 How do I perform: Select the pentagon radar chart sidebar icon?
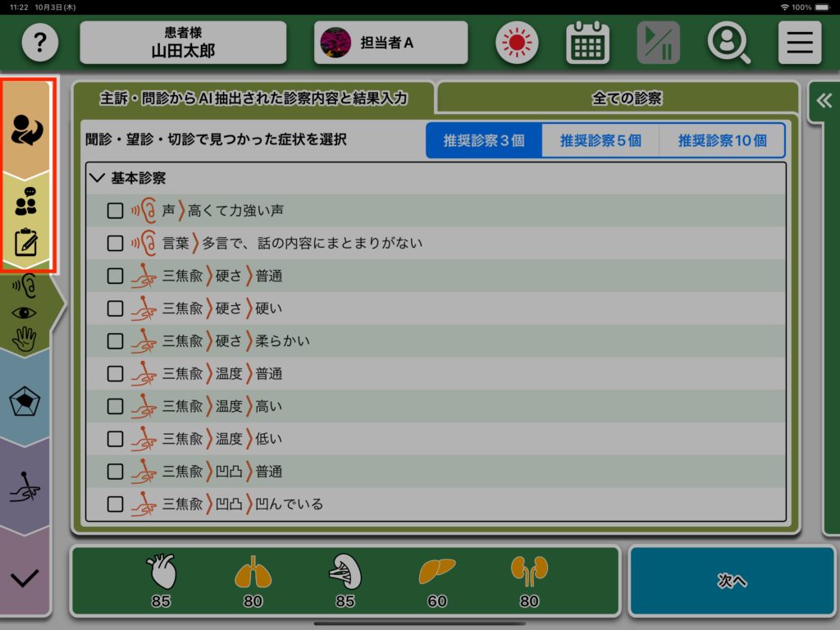[x=25, y=402]
